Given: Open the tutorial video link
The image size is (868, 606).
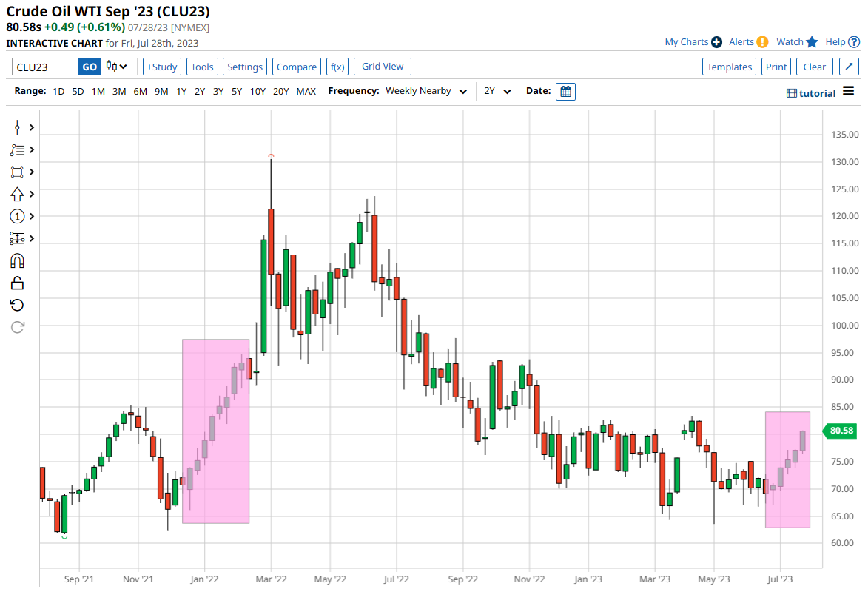Looking at the screenshot, I should (x=811, y=93).
